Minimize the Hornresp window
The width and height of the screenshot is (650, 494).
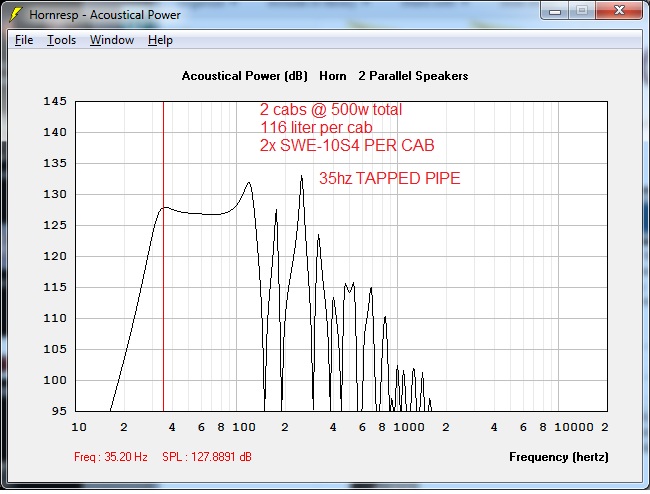pyautogui.click(x=555, y=10)
